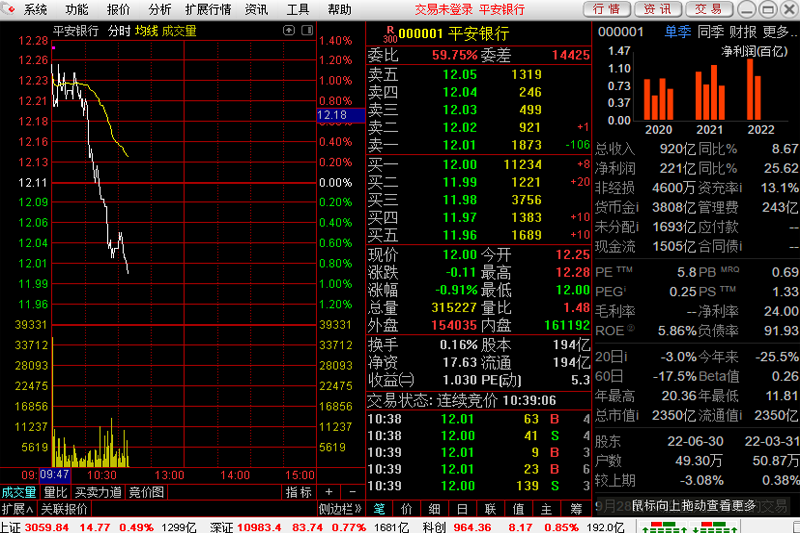
Task: Select the 成交量 indicator tab
Action: click(19, 492)
